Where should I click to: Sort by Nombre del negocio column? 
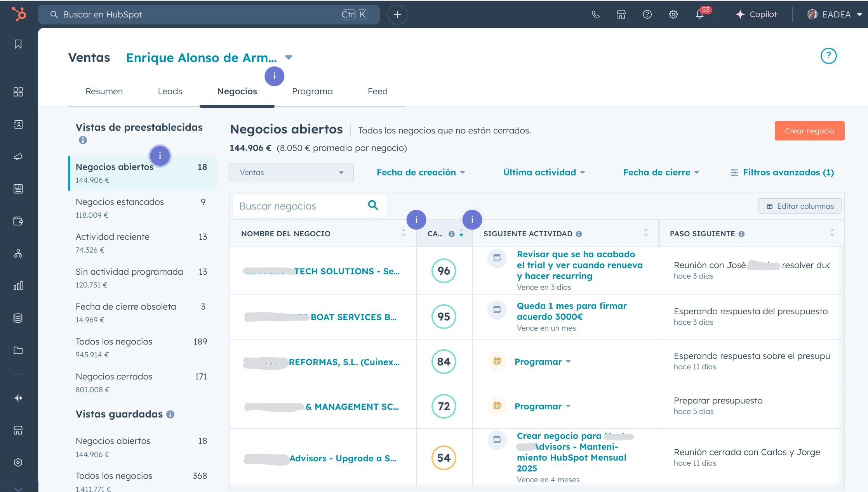404,233
